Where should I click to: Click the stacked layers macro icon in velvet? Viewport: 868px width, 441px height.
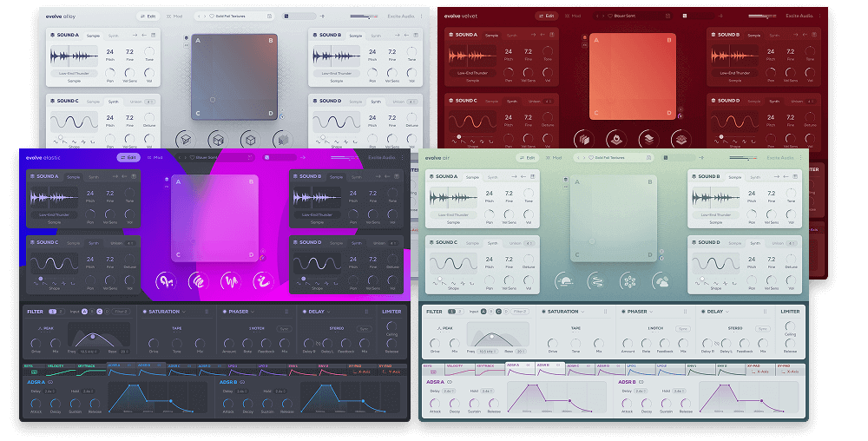tap(648, 140)
